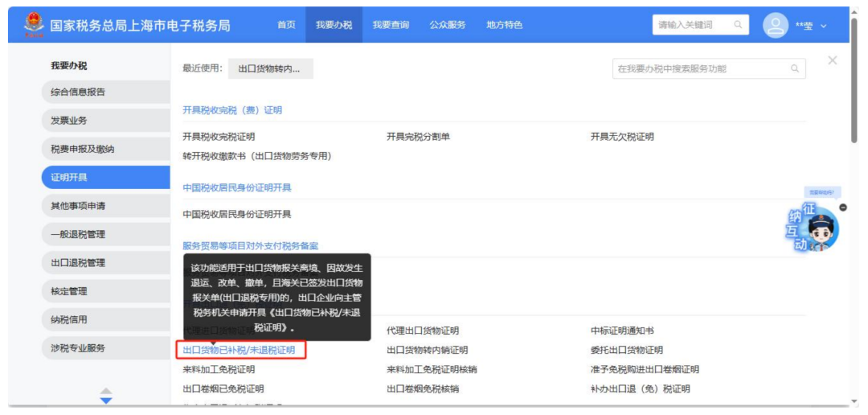868x415 pixels.
Task: Expand the user account dropdown arrow
Action: 823,26
